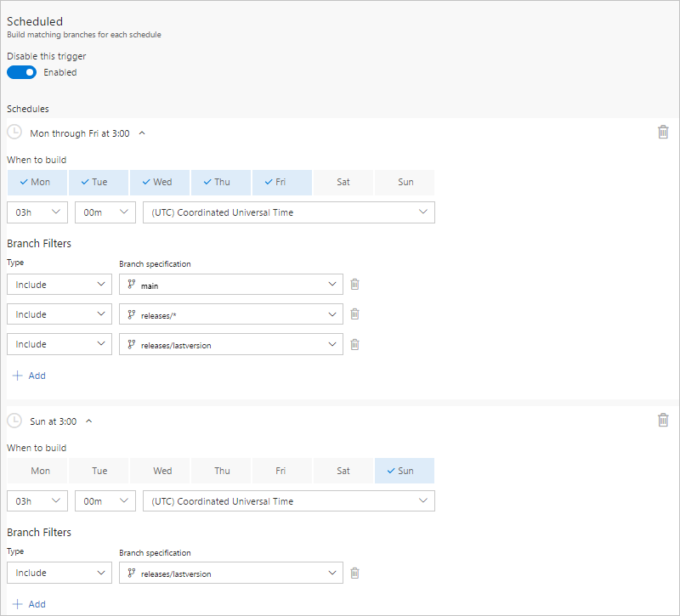The width and height of the screenshot is (680, 616).
Task: Enable Sat in the Mon-Fri schedule
Action: pos(343,182)
